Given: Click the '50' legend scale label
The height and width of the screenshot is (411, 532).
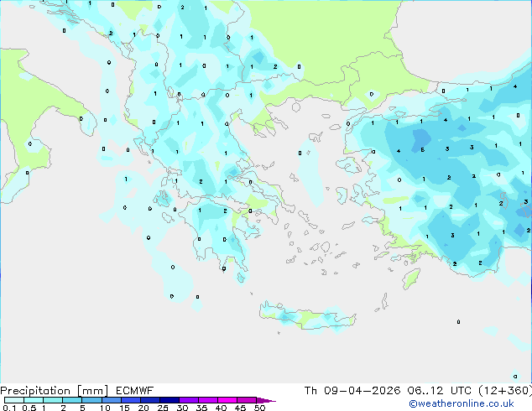Looking at the screenshot, I should [259, 408].
